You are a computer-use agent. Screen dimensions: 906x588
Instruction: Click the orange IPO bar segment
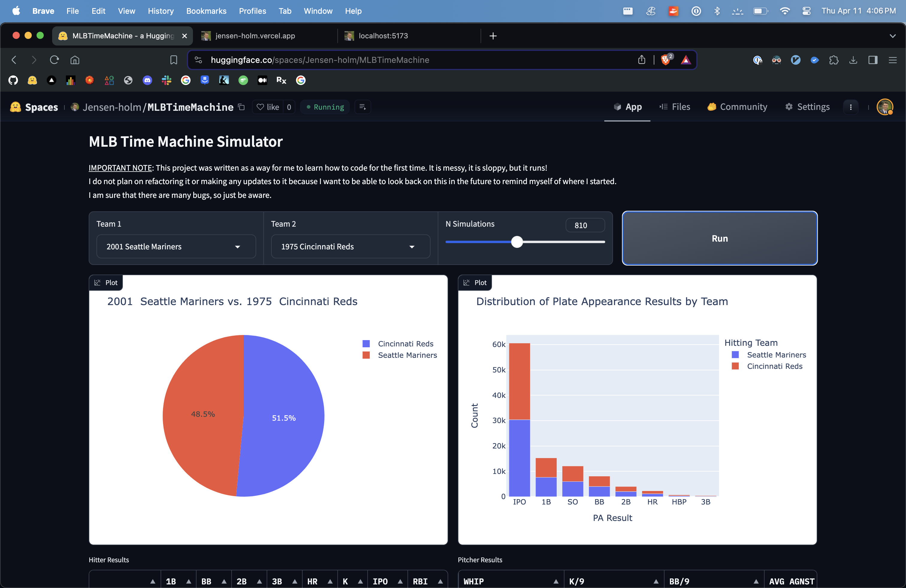pyautogui.click(x=519, y=381)
